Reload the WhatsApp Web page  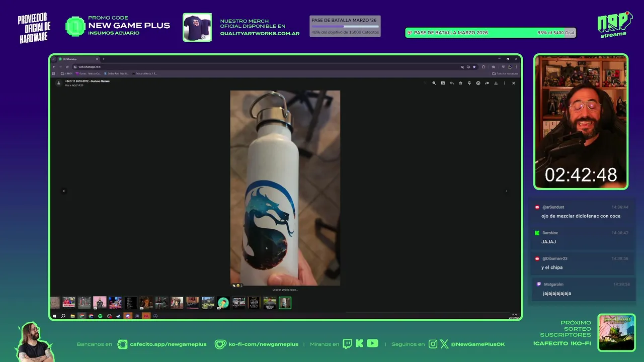tap(67, 67)
